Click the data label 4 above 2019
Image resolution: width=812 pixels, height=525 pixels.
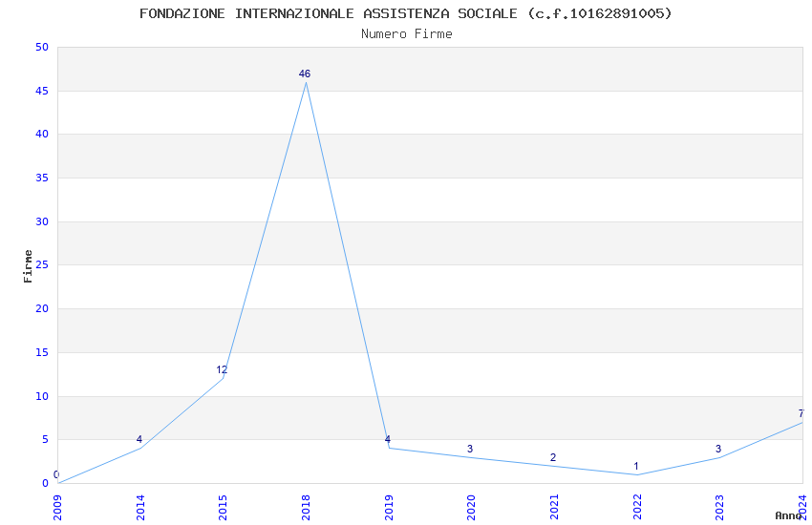[387, 440]
